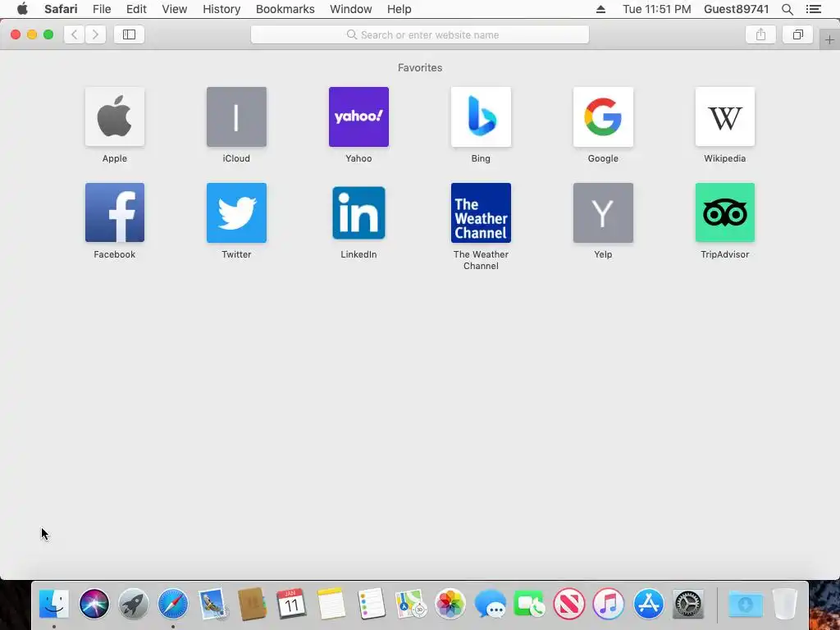Open Contacts book icon in Dock
The height and width of the screenshot is (630, 840).
pyautogui.click(x=253, y=604)
